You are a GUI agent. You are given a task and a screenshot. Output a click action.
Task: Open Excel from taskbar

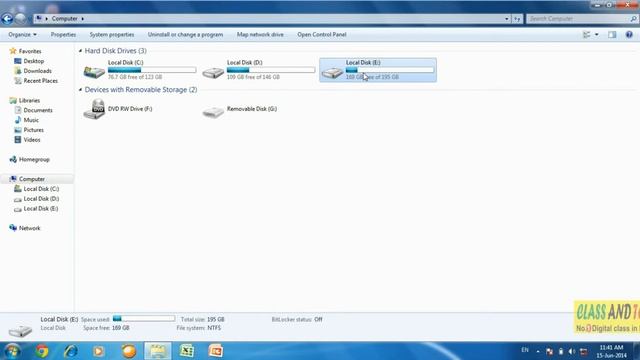(x=187, y=351)
